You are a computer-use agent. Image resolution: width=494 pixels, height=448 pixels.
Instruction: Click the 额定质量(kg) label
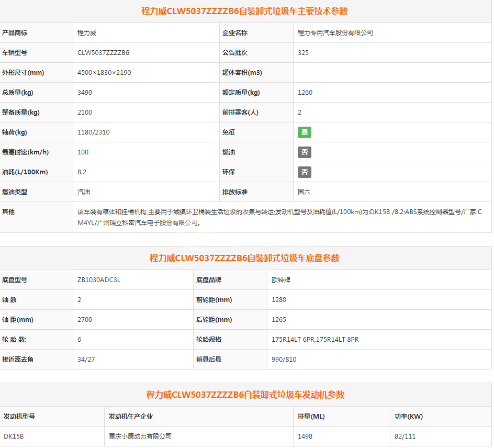pyautogui.click(x=241, y=92)
